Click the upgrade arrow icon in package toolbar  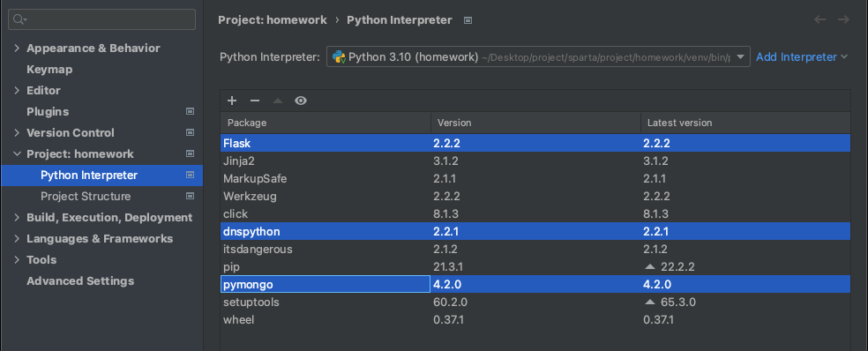tap(278, 101)
